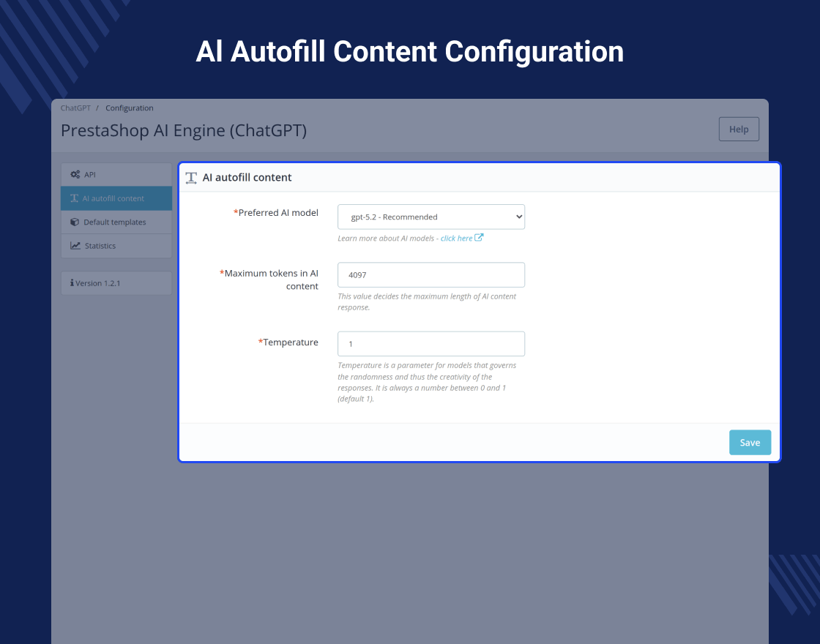The height and width of the screenshot is (644, 820).
Task: Click the Maximum tokens input field
Action: coord(431,275)
